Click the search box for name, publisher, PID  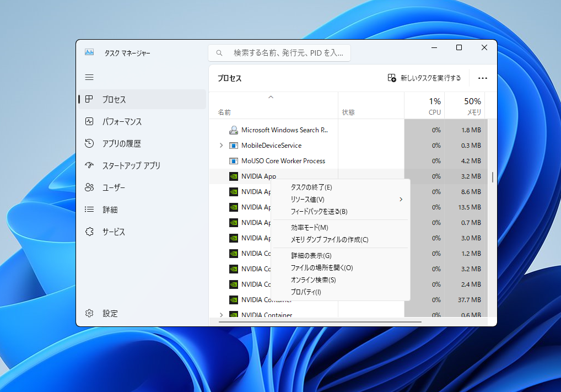pyautogui.click(x=279, y=53)
